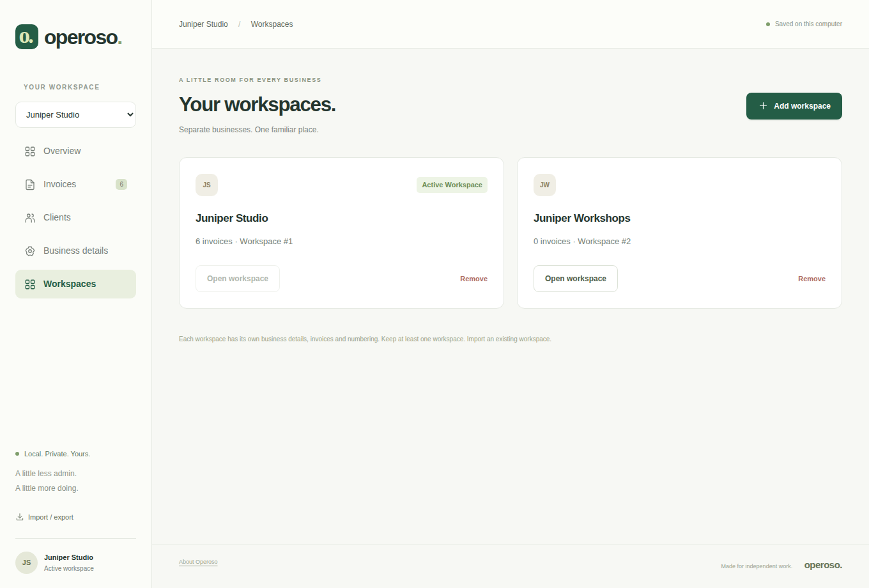
Task: Click the Juniper Studio breadcrumb
Action: coord(203,24)
